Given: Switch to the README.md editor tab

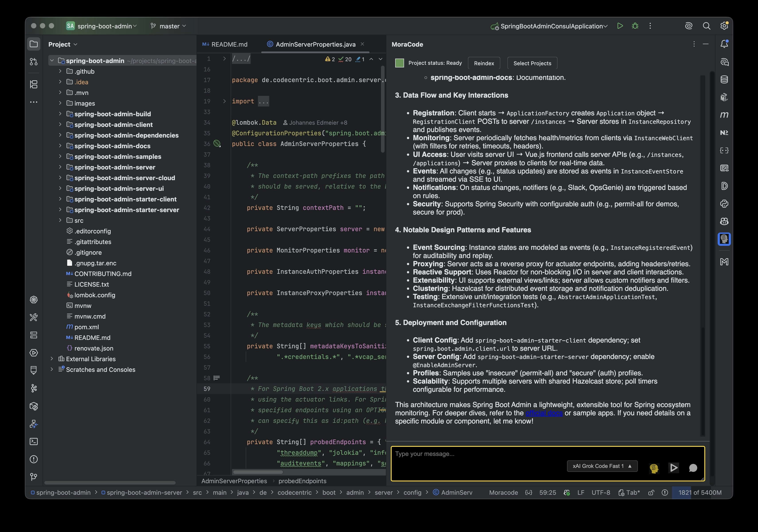Looking at the screenshot, I should tap(229, 44).
